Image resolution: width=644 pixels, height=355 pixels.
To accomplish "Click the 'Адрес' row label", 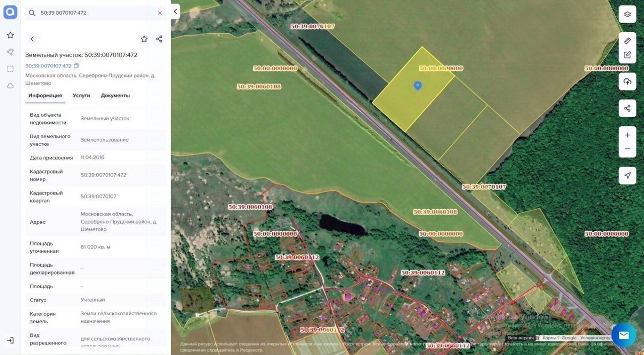I will (38, 222).
